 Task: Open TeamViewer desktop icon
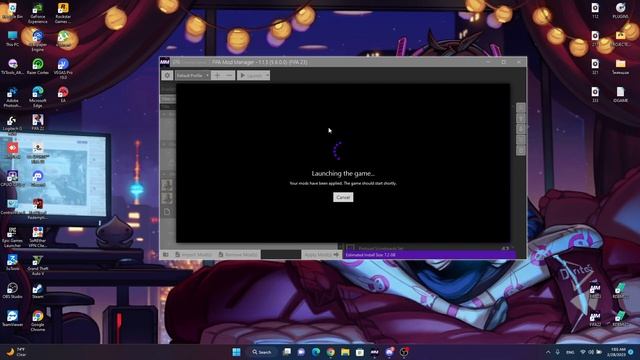pyautogui.click(x=12, y=318)
